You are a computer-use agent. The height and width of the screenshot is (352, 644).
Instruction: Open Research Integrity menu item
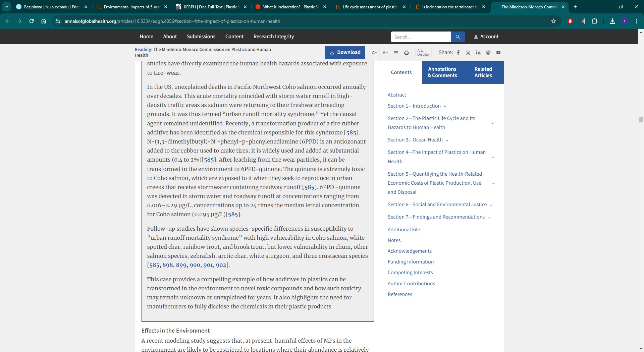point(273,37)
